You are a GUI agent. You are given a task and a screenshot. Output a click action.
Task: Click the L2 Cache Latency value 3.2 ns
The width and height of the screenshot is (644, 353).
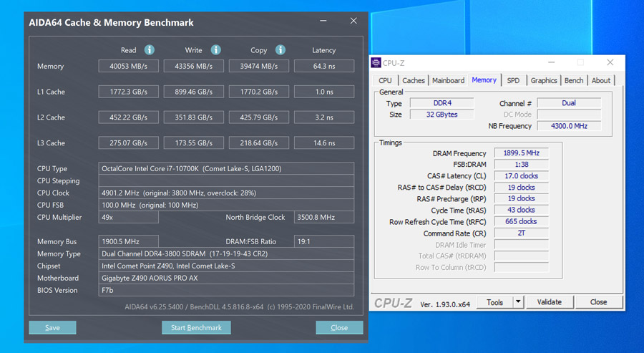click(x=324, y=117)
